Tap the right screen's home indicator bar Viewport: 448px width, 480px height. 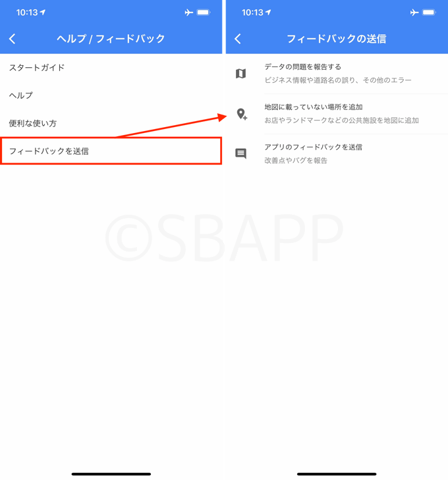click(x=337, y=474)
